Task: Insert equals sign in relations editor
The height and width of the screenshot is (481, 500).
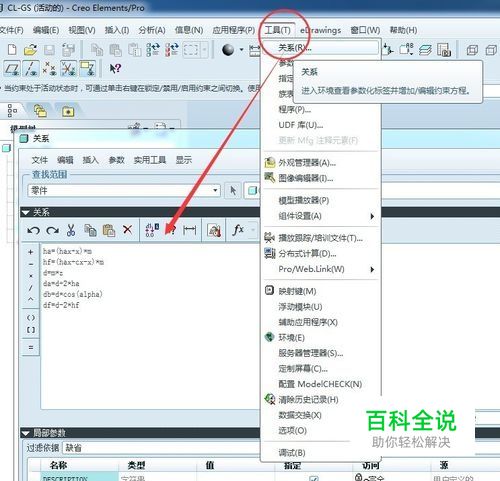Action: [31, 348]
